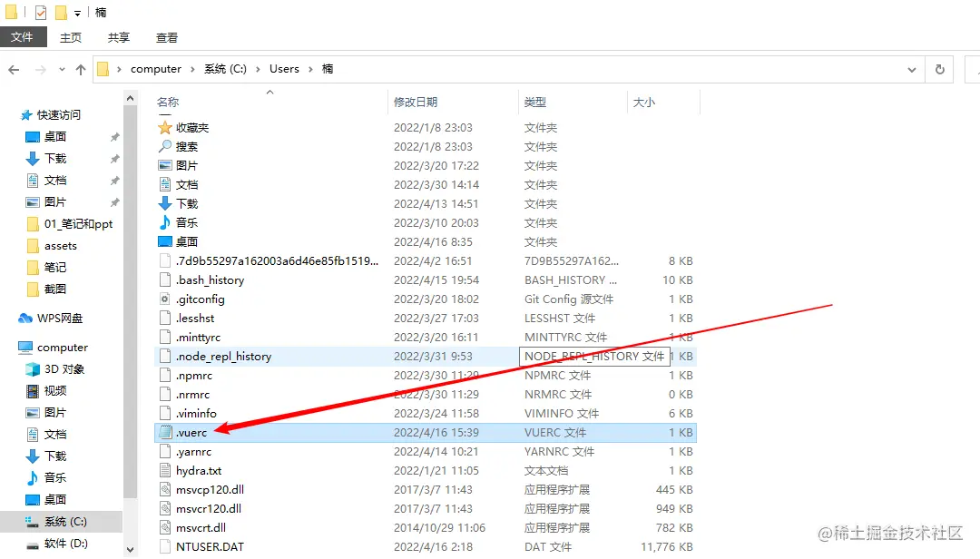
Task: Select the msvcrt.dll file icon
Action: click(165, 528)
